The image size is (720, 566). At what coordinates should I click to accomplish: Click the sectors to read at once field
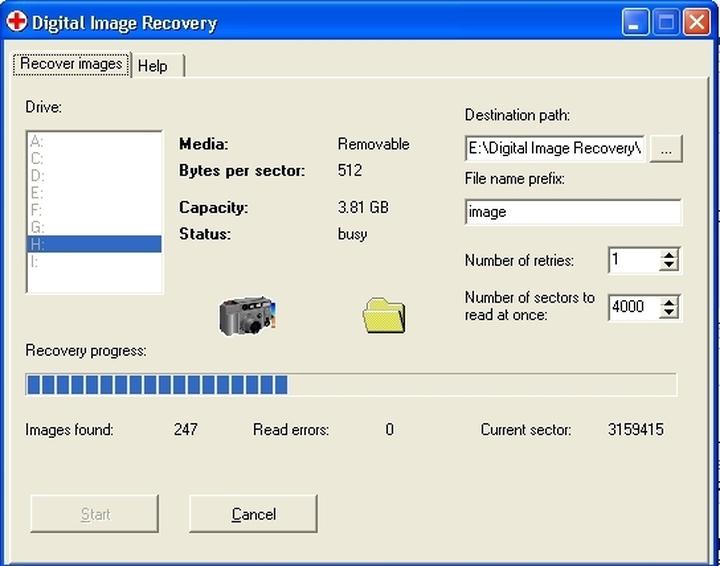[x=634, y=307]
